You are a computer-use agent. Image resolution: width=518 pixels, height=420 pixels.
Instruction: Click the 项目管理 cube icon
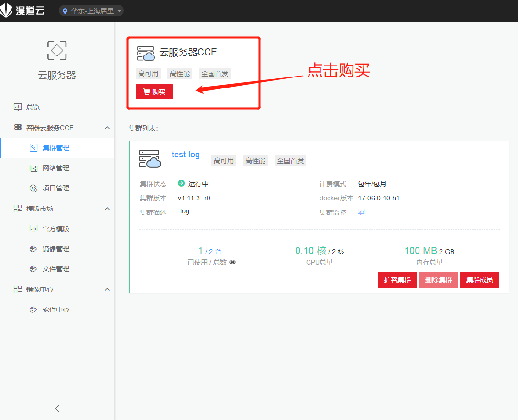tap(33, 188)
